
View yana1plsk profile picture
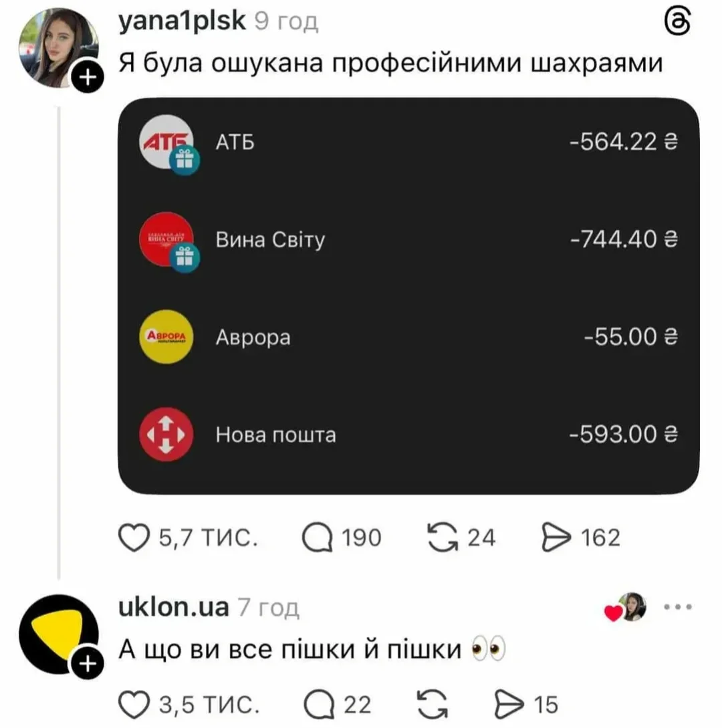[59, 48]
